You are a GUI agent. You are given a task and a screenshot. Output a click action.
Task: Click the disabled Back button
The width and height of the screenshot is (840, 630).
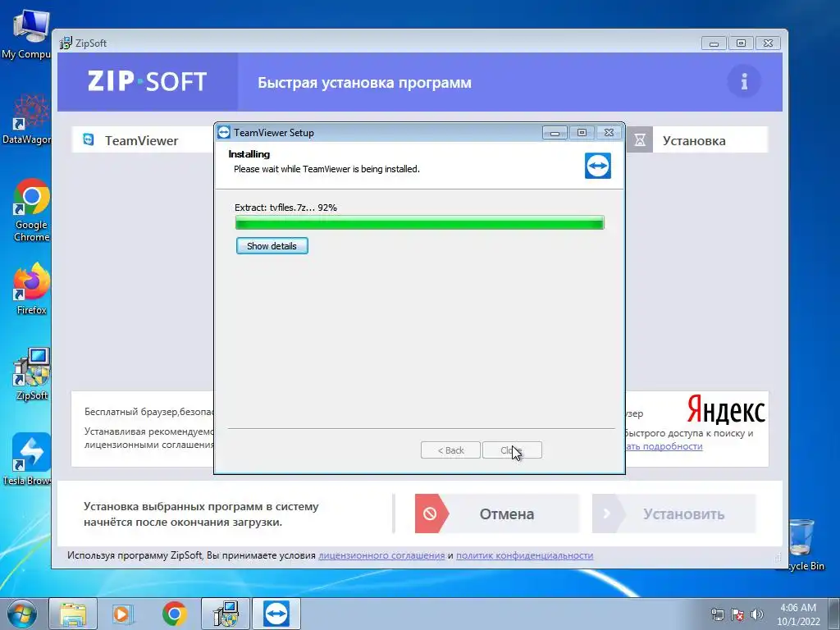(x=450, y=450)
